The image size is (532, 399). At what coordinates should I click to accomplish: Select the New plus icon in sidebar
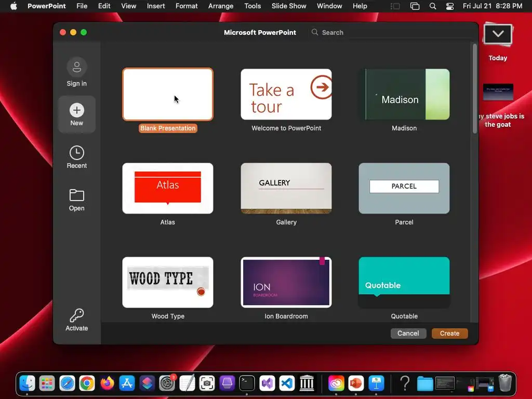pyautogui.click(x=77, y=110)
